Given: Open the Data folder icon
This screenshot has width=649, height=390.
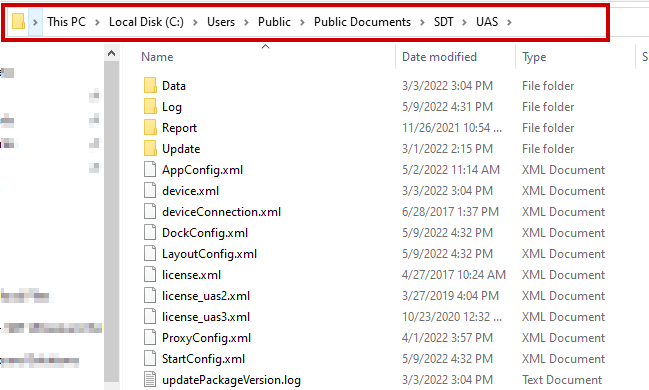Looking at the screenshot, I should point(150,85).
